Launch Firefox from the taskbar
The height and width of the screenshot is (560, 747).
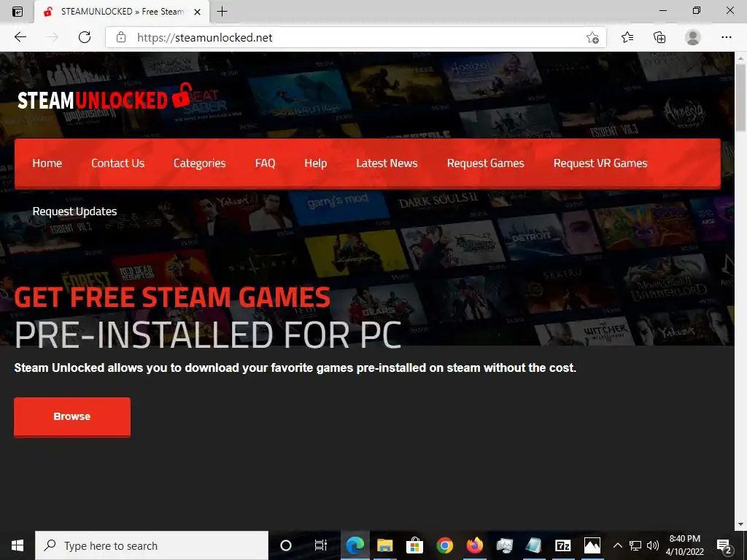[x=474, y=545]
